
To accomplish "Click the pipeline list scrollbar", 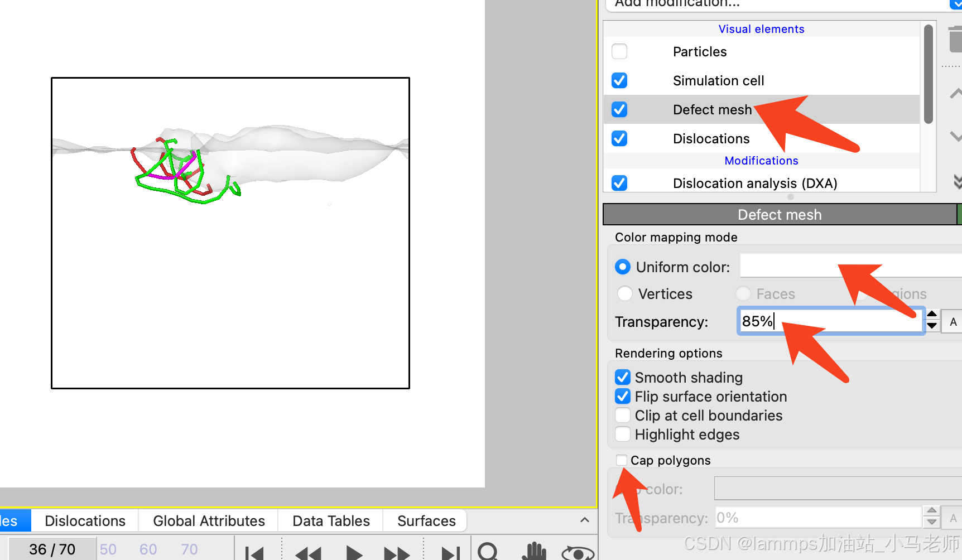I will point(929,74).
